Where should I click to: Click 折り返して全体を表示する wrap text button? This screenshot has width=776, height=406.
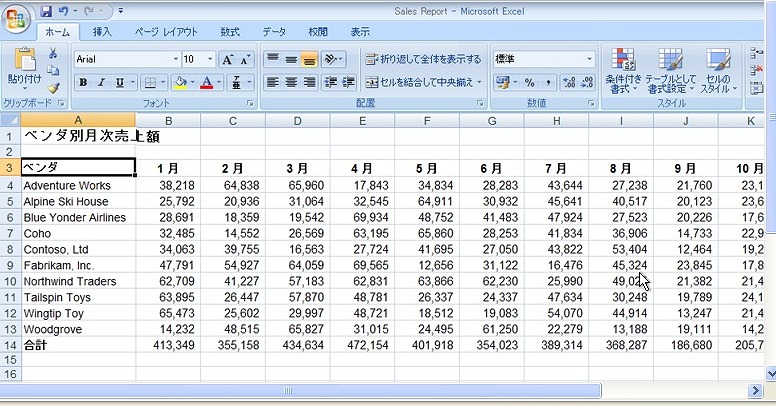(423, 59)
